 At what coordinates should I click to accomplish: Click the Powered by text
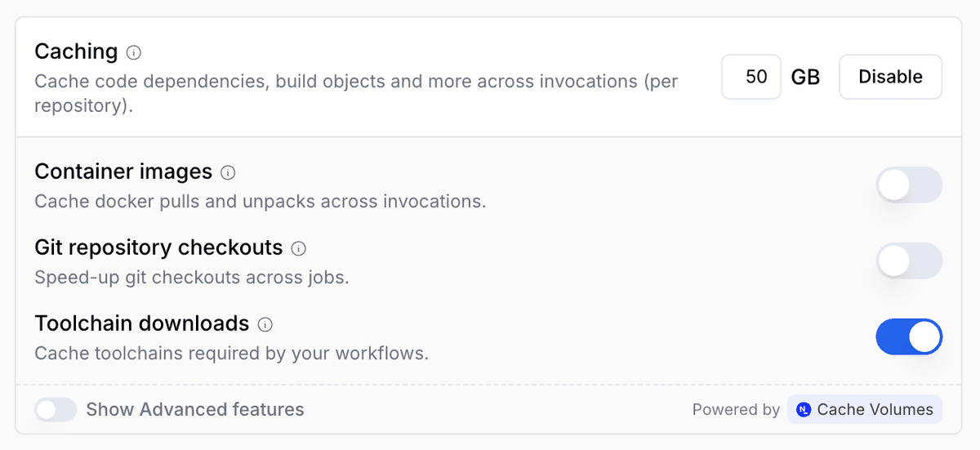point(736,410)
